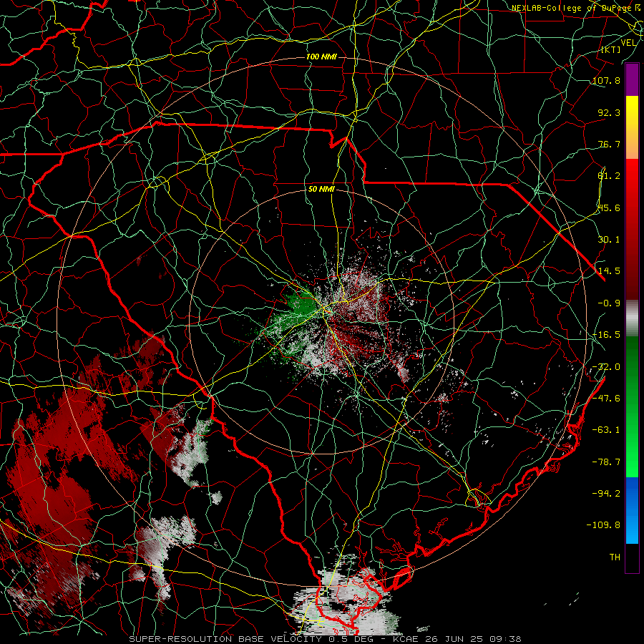Screen dimensions: 644x644
Task: Click the TH threshold label
Action: 615,557
